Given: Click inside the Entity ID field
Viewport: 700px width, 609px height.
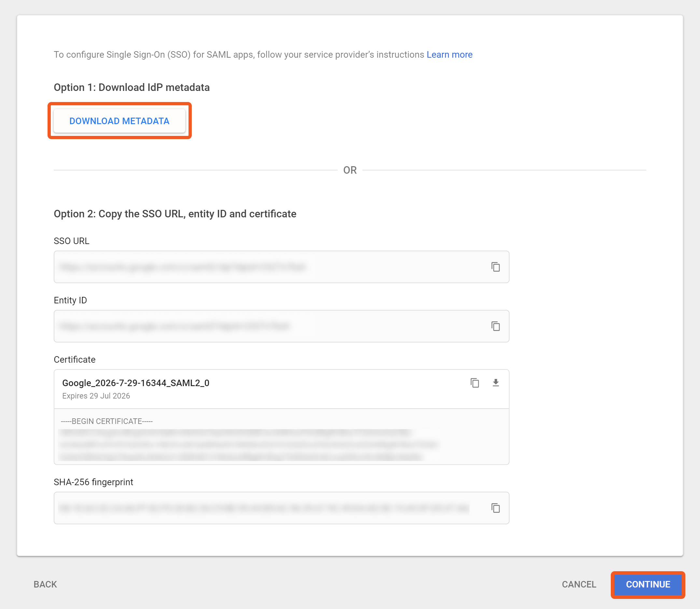Looking at the screenshot, I should pyautogui.click(x=265, y=326).
